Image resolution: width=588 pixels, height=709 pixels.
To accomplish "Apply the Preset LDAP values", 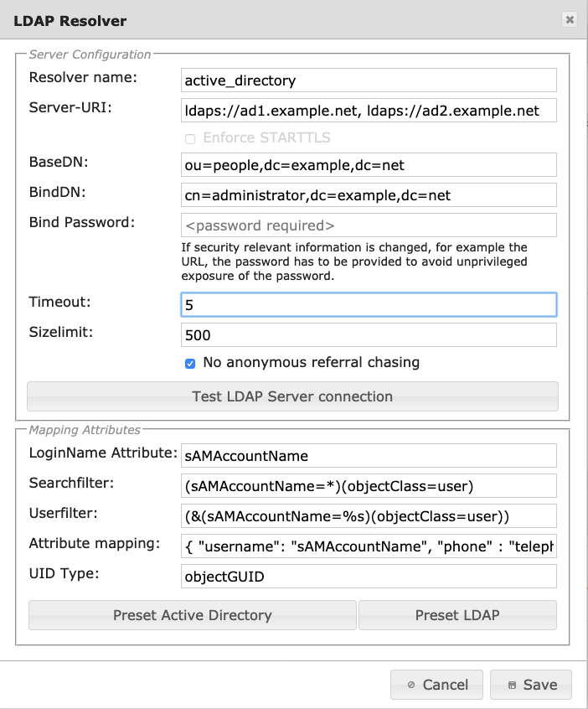I will pos(457,615).
